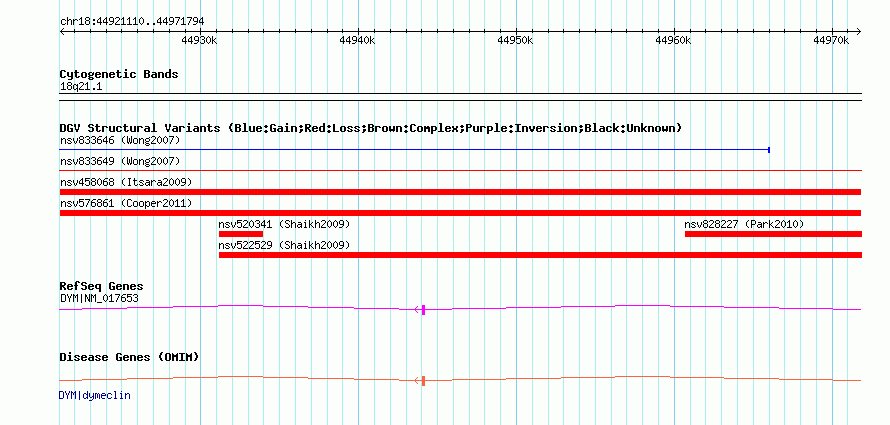
Task: Select the DGV Structural Variants track title
Action: coord(371,128)
